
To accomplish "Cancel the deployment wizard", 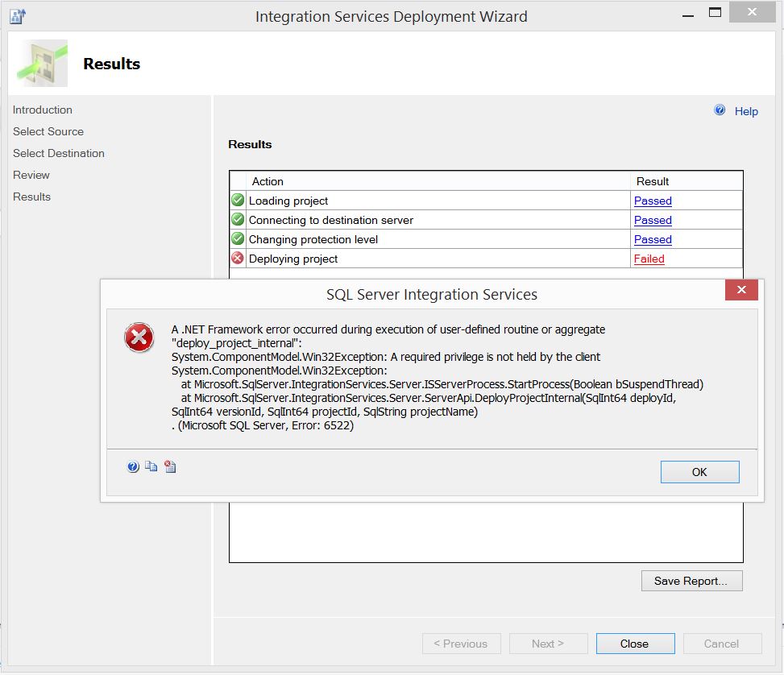I will [x=721, y=643].
